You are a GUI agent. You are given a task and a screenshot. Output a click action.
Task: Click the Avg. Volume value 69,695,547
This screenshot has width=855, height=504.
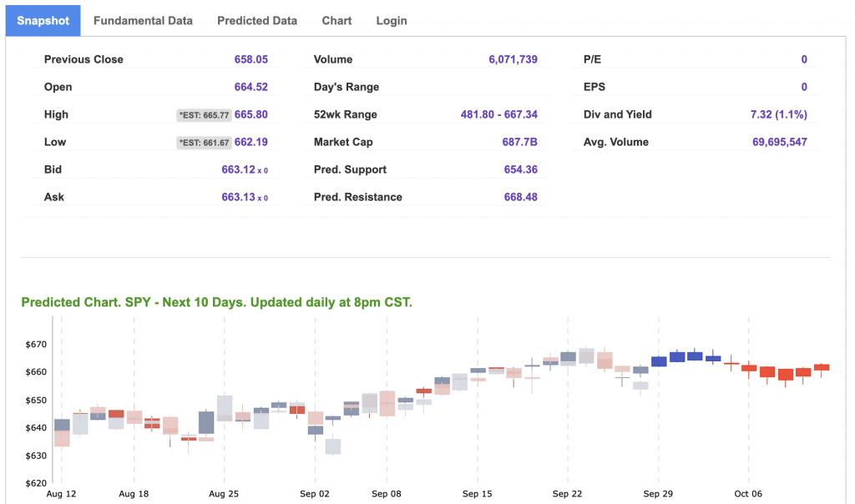pos(779,142)
